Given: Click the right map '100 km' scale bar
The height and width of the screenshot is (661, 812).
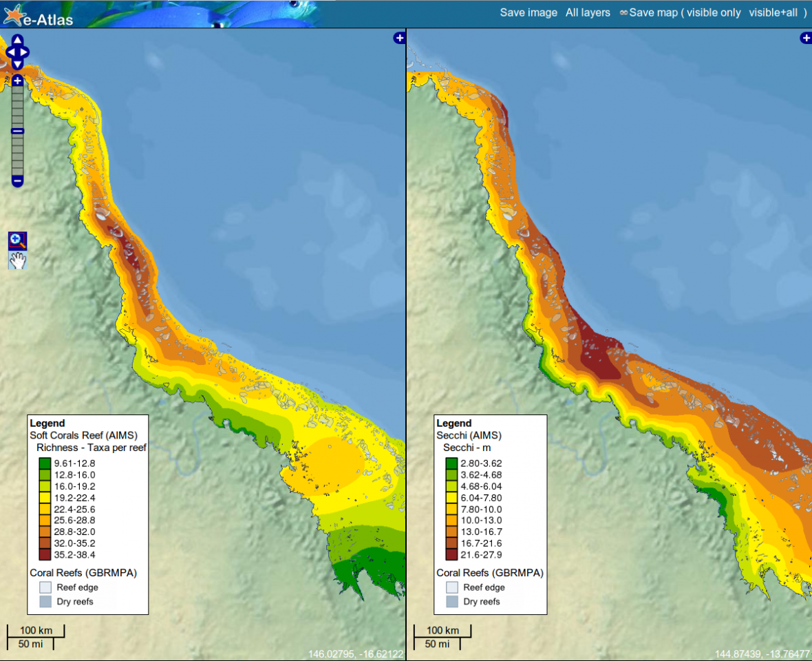Looking at the screenshot, I should [442, 631].
